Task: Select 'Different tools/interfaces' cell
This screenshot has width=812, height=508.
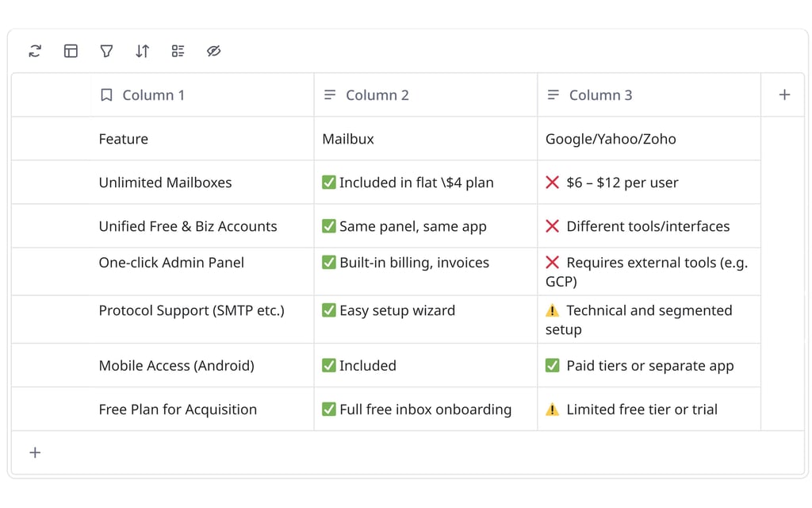Action: point(649,226)
